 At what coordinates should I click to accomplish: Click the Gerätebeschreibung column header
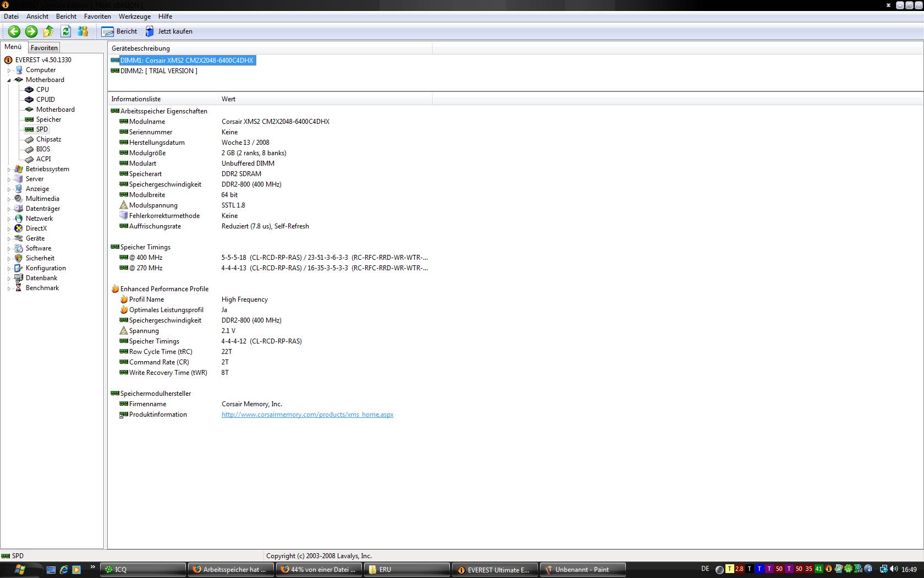point(269,48)
